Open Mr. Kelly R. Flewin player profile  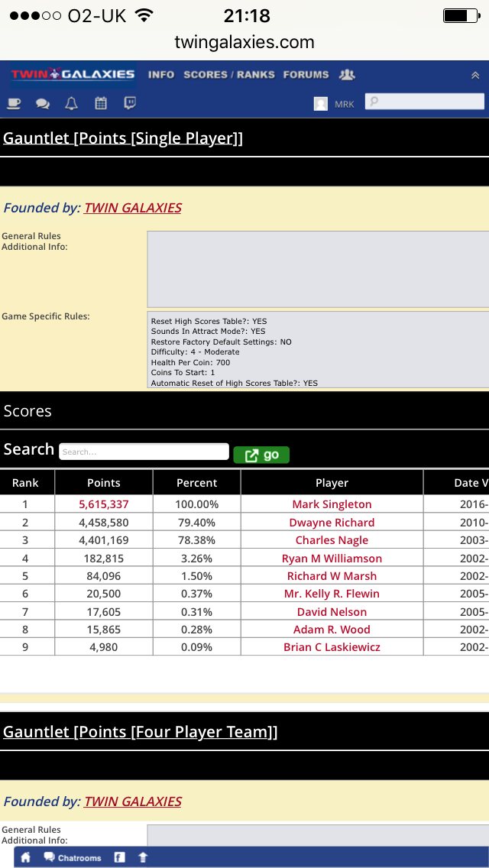[x=332, y=594]
